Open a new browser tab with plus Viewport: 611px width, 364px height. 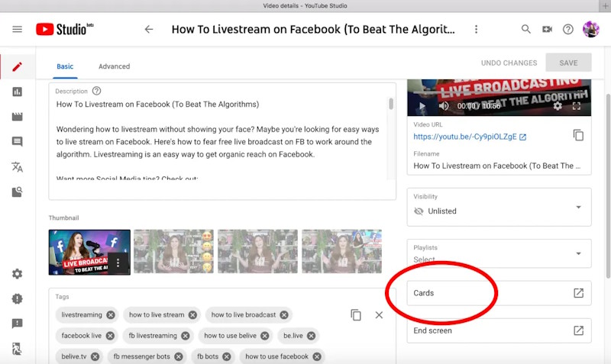(605, 5)
